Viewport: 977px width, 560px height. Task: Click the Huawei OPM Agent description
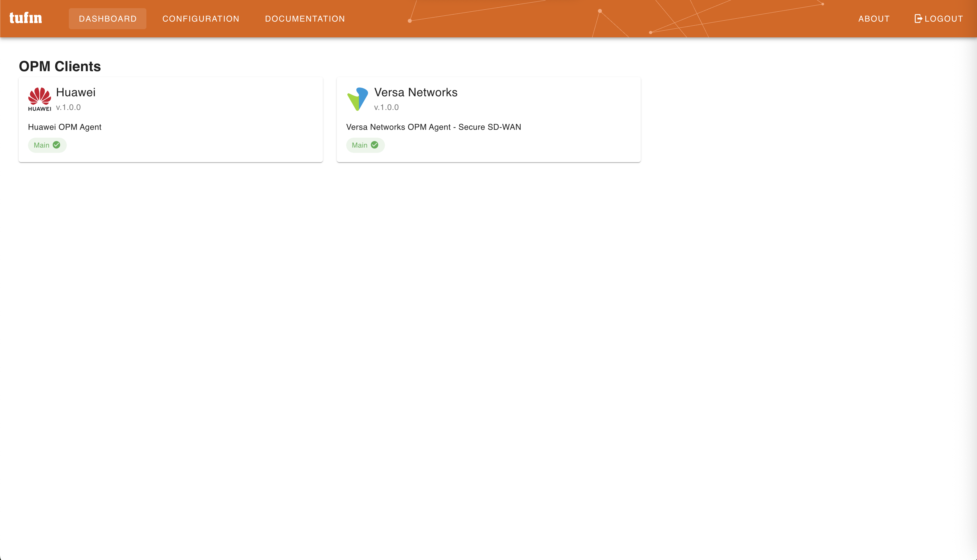click(64, 127)
